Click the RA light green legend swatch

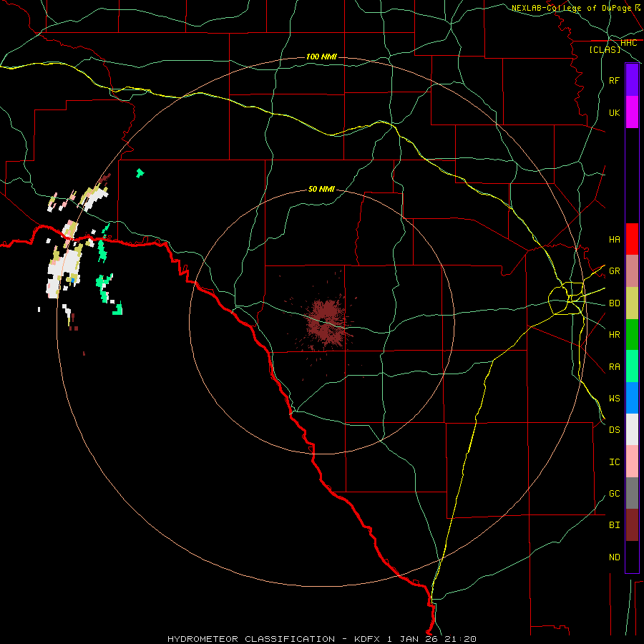click(x=632, y=366)
